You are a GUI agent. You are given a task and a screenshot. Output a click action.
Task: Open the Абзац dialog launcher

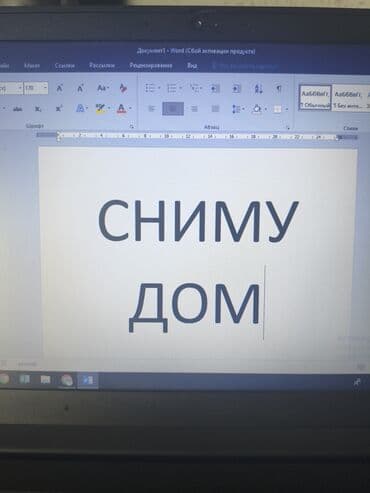coord(288,128)
